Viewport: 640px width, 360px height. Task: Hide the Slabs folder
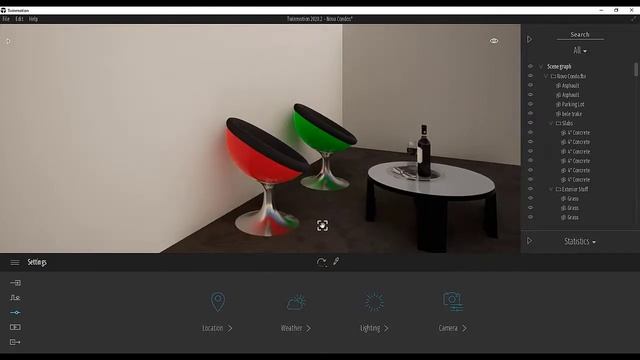pos(530,122)
